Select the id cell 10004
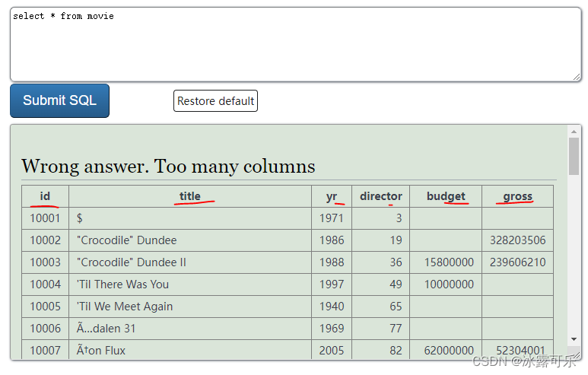This screenshot has width=588, height=375. (45, 284)
